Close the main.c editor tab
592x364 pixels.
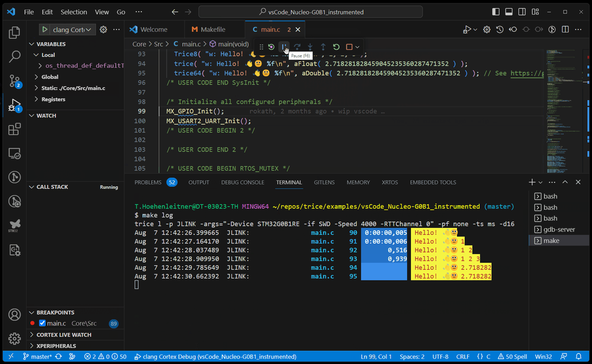pyautogui.click(x=298, y=30)
